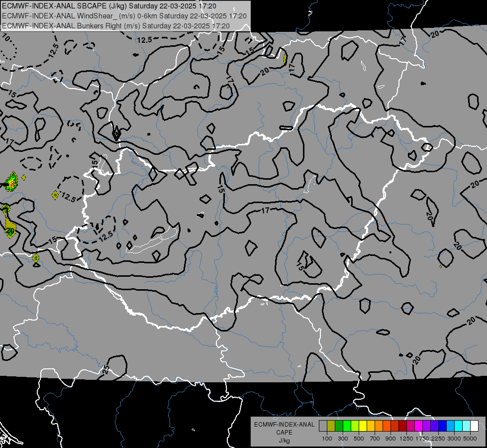Click the 300 label on legend scale

tap(343, 439)
